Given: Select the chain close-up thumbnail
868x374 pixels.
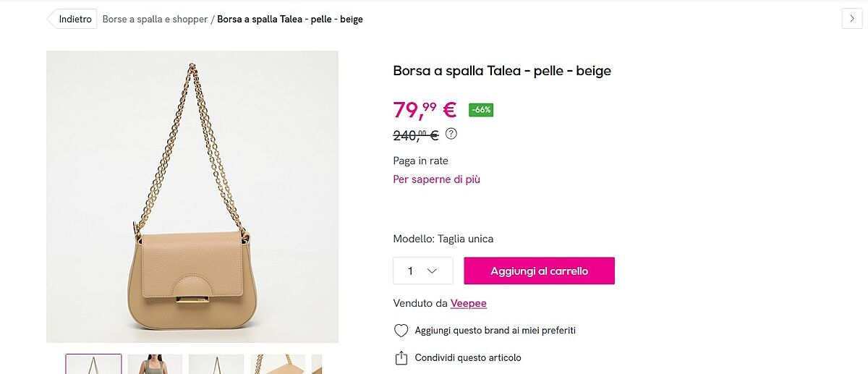Looking at the screenshot, I should coord(278,364).
